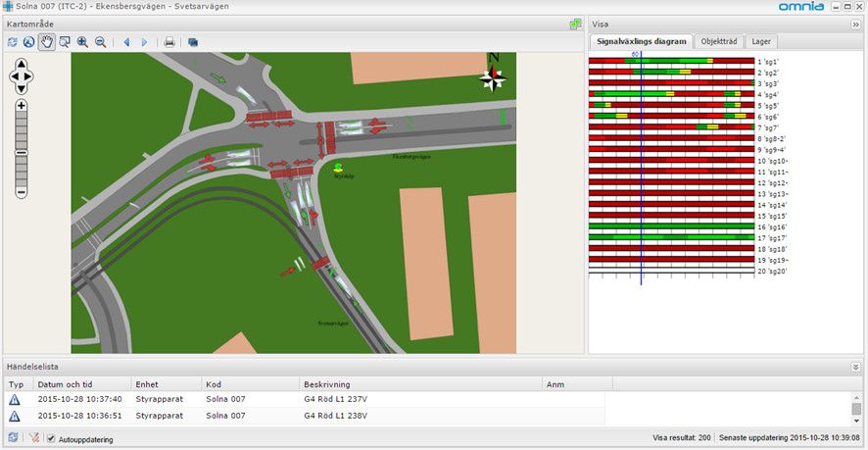Click warning icon of 10:36:51 event
Screen dimensions: 868x450
[x=15, y=417]
